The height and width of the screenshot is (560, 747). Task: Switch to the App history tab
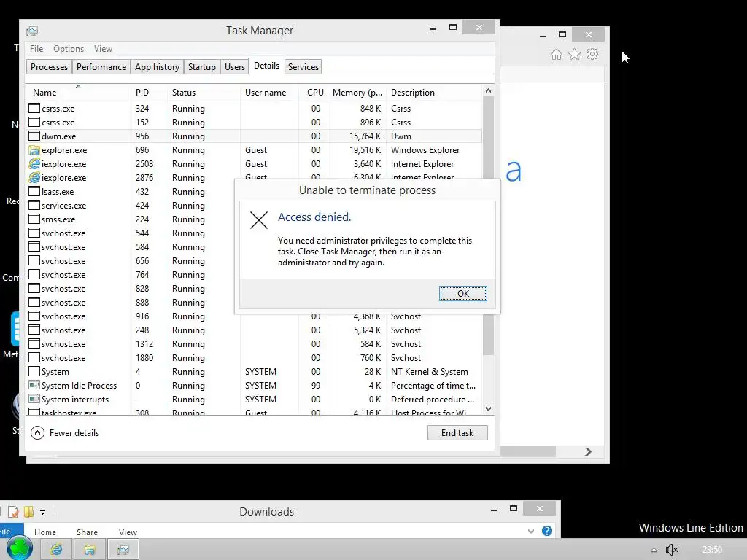(x=158, y=66)
